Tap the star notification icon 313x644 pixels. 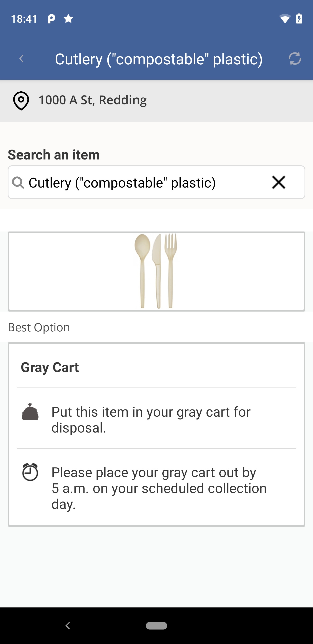point(68,18)
